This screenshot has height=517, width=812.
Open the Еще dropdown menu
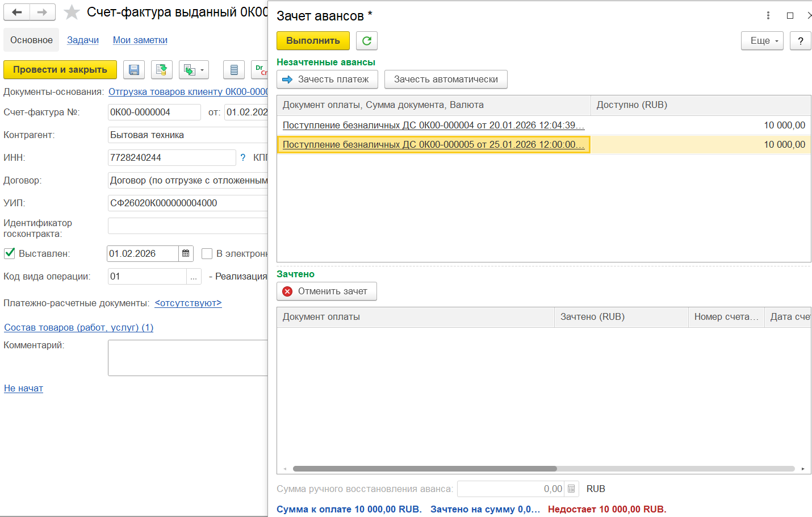(762, 40)
